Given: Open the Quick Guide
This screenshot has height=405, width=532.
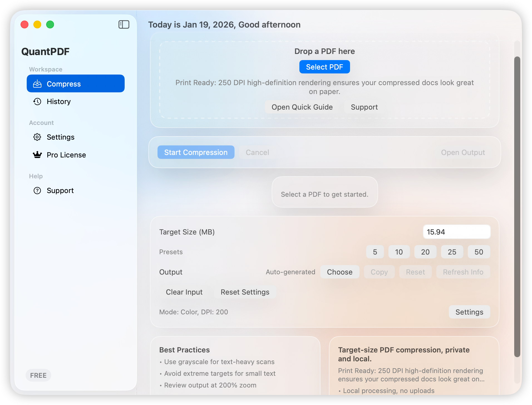Looking at the screenshot, I should pos(302,107).
